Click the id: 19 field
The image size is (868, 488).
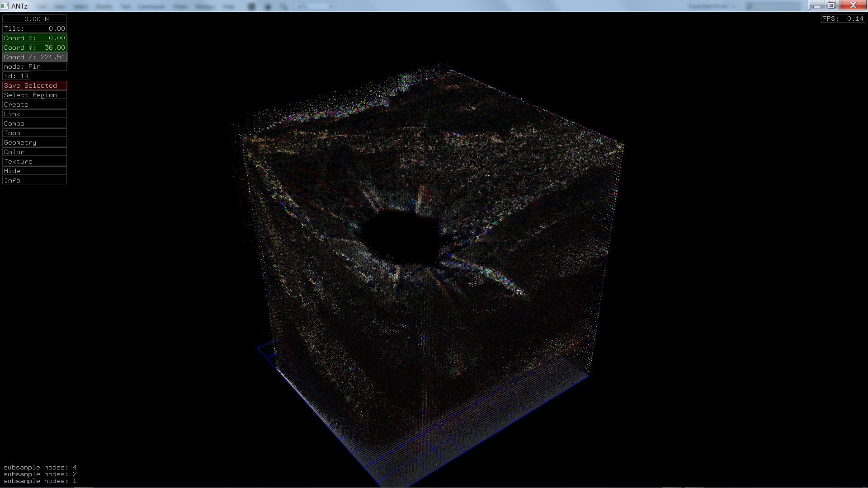16,76
